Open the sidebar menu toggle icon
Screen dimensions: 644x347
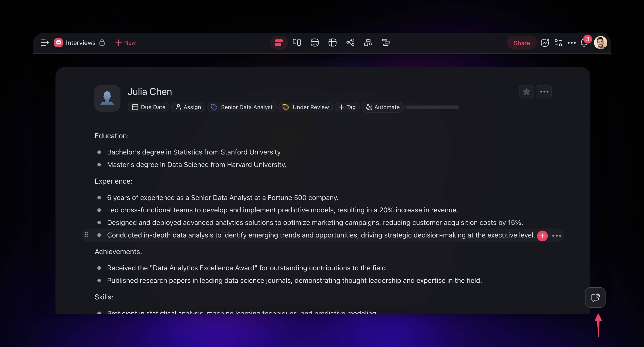pyautogui.click(x=45, y=43)
